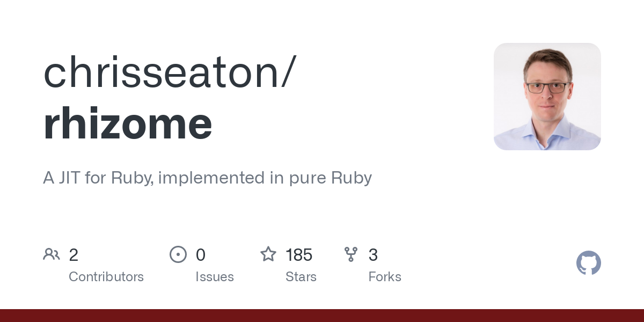This screenshot has width=644, height=322.
Task: Click the issue count number 0
Action: 200,255
